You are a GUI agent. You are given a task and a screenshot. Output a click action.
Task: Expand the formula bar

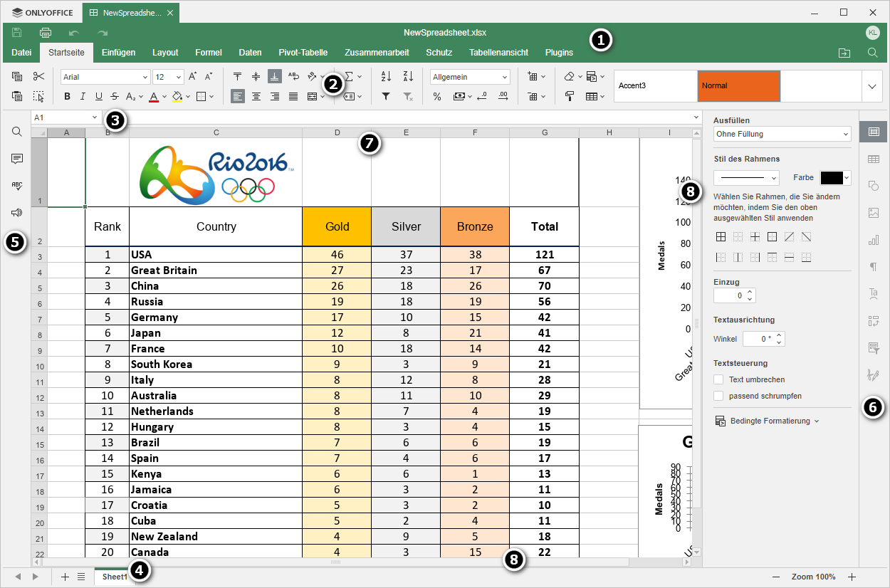[696, 117]
